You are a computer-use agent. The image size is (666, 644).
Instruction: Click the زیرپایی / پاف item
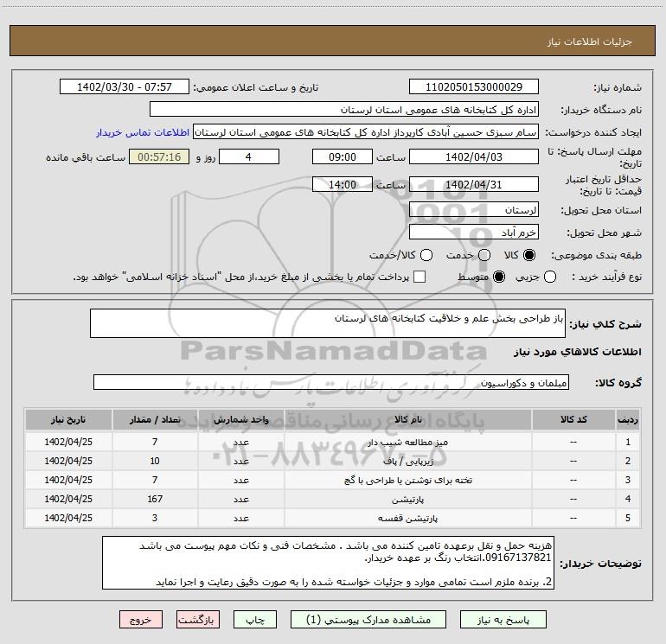tap(407, 461)
